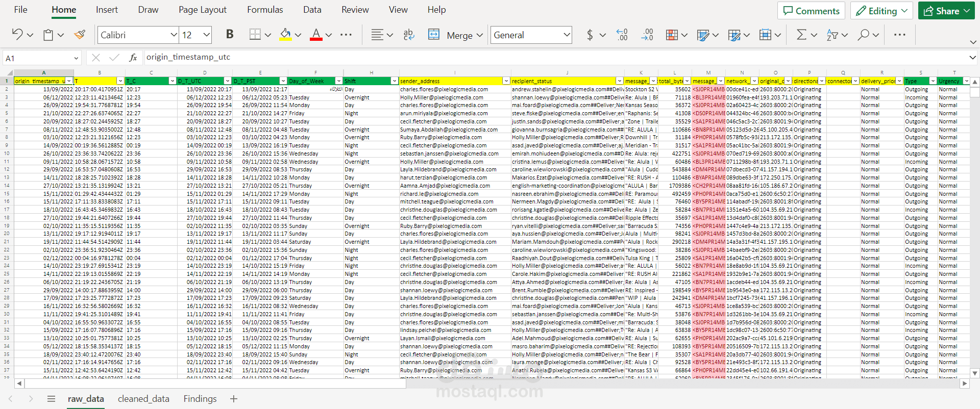
Task: Click the dollar currency format icon
Action: [590, 35]
